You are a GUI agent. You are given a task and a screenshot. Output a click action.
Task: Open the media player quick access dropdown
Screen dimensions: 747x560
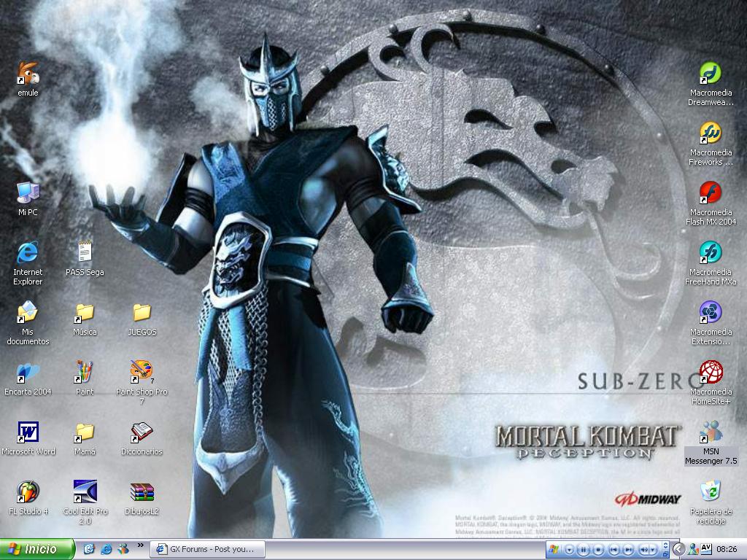click(x=569, y=550)
